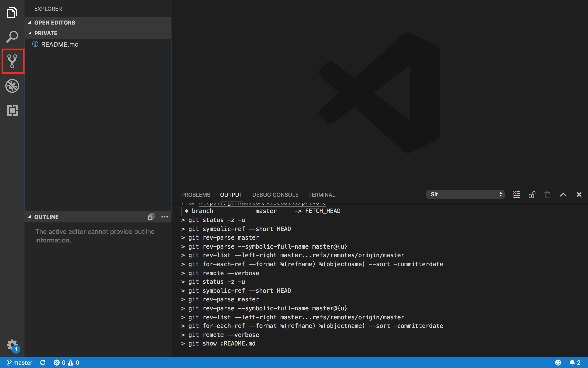The image size is (588, 368).
Task: Open notifications bell with 2 alerts
Action: [x=575, y=363]
